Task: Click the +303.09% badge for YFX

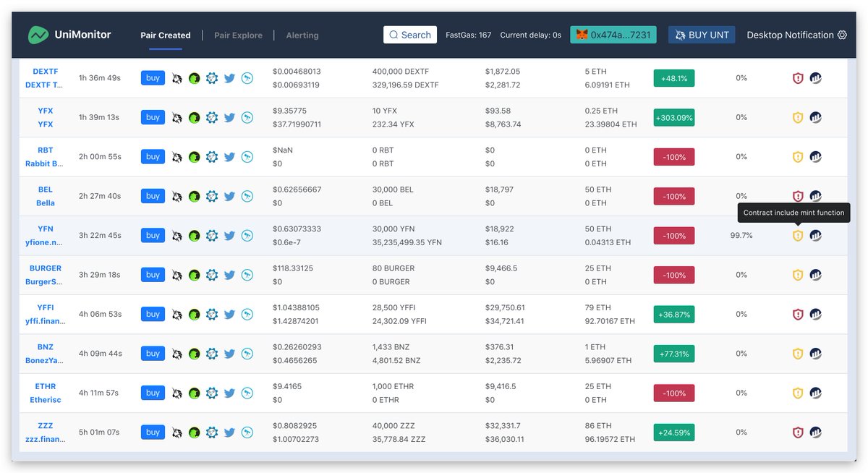Action: coord(674,117)
